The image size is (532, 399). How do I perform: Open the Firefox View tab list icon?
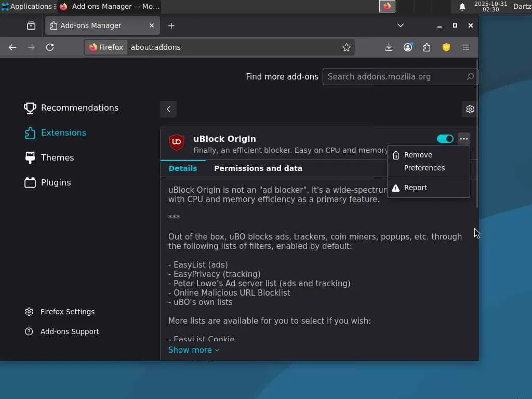click(31, 26)
